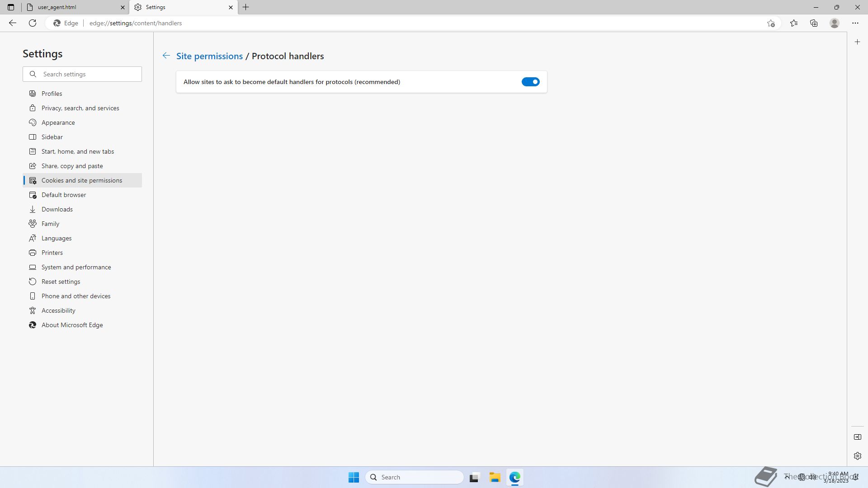868x488 pixels.
Task: Go back using the arrow beside Site permissions
Action: tap(166, 56)
